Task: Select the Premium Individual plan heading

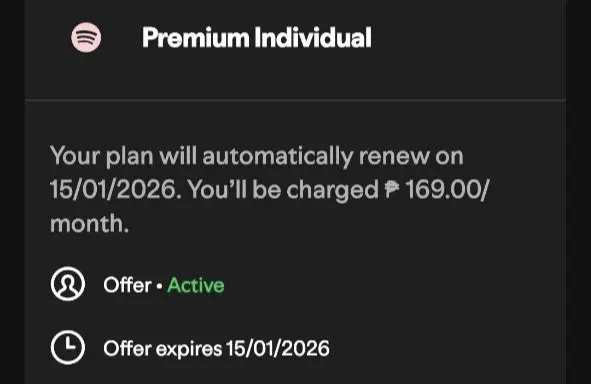Action: 257,38
